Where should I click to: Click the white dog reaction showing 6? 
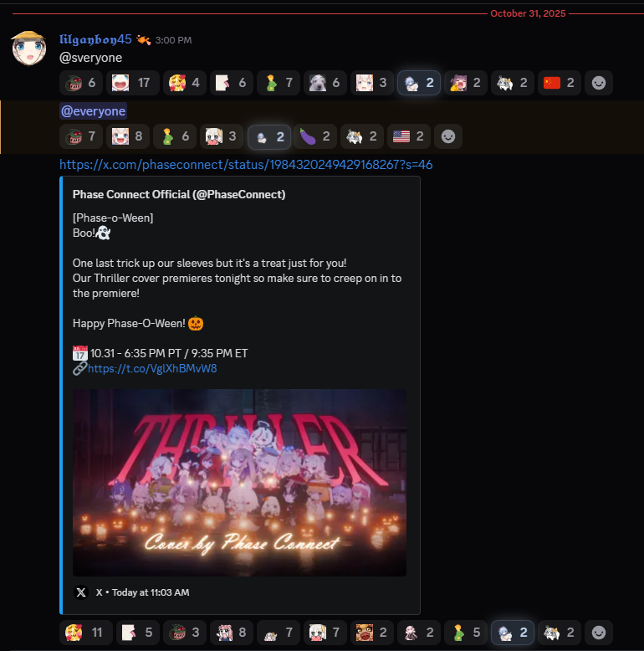coord(325,83)
